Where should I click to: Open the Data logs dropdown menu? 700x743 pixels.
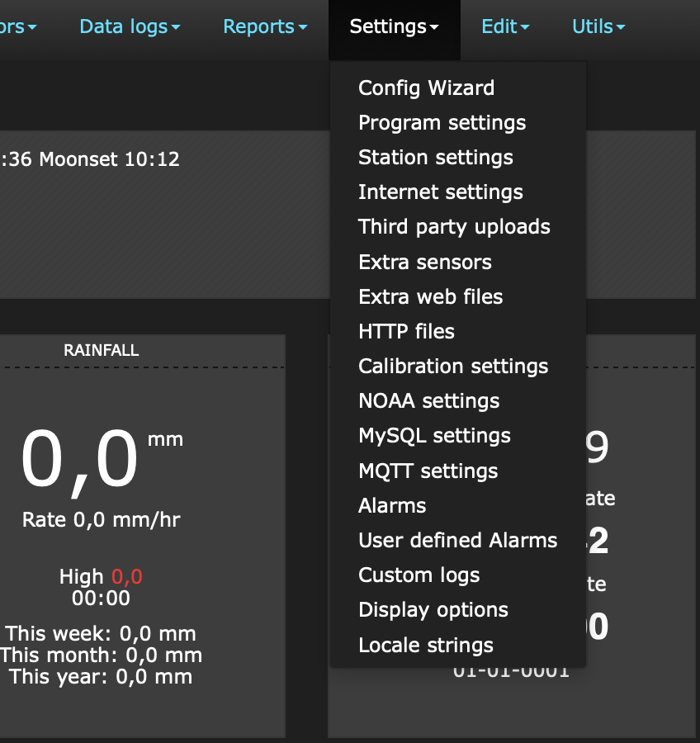(130, 27)
